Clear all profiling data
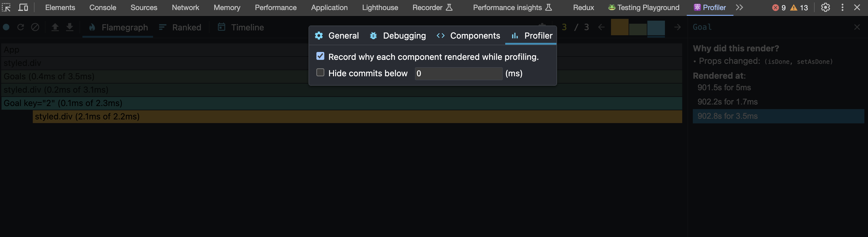Image resolution: width=868 pixels, height=237 pixels. point(35,27)
